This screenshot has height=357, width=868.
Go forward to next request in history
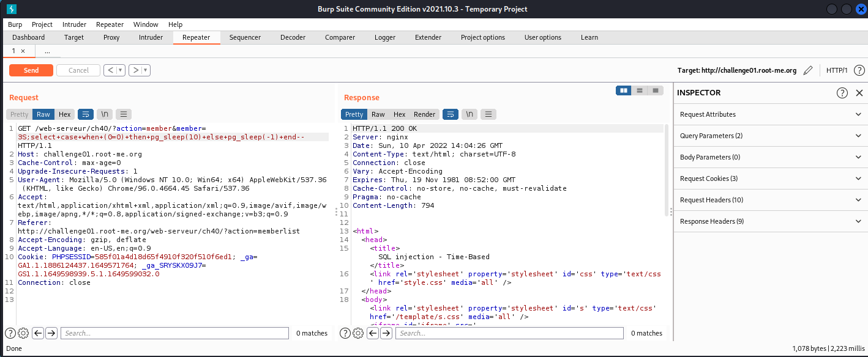tap(135, 70)
